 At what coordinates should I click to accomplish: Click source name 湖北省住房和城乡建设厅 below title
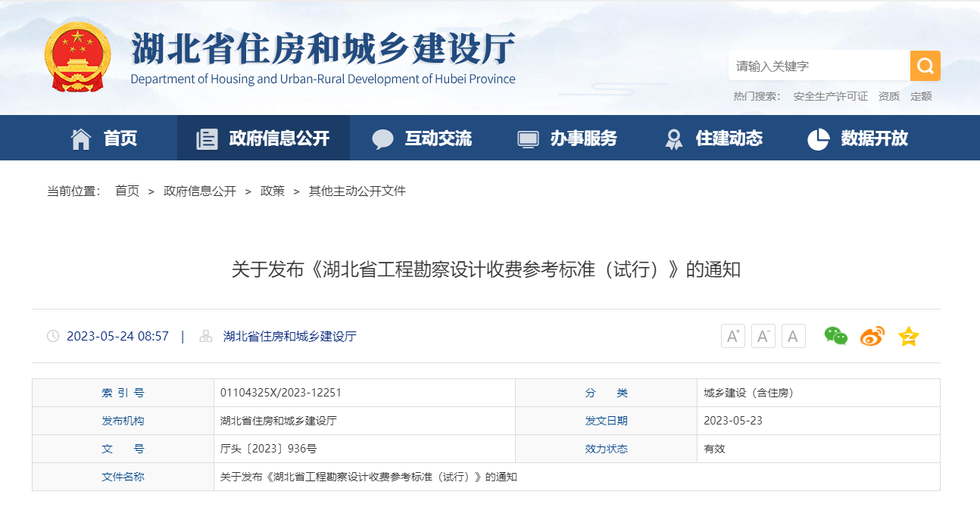click(x=290, y=336)
